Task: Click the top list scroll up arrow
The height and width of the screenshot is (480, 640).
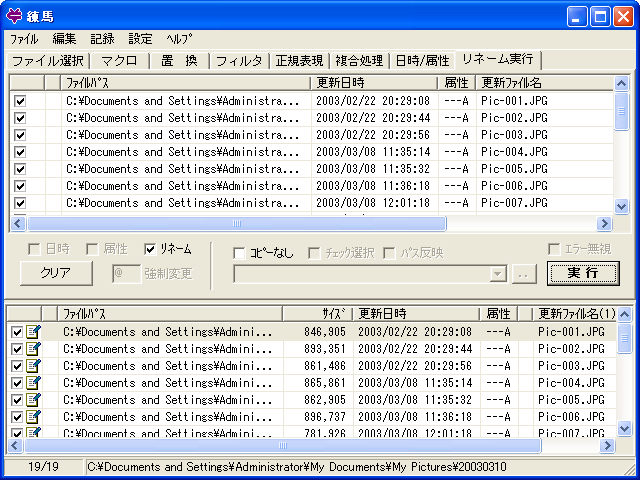Action: [x=621, y=84]
